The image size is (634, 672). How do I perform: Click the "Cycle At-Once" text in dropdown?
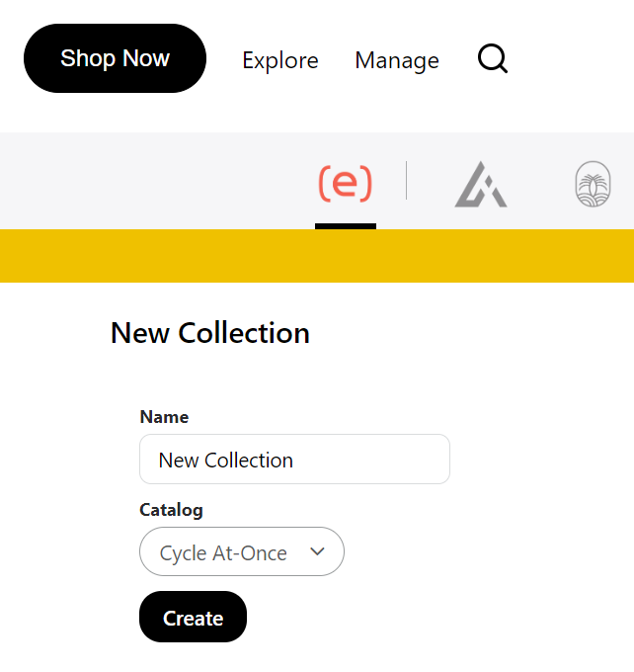pyautogui.click(x=223, y=553)
